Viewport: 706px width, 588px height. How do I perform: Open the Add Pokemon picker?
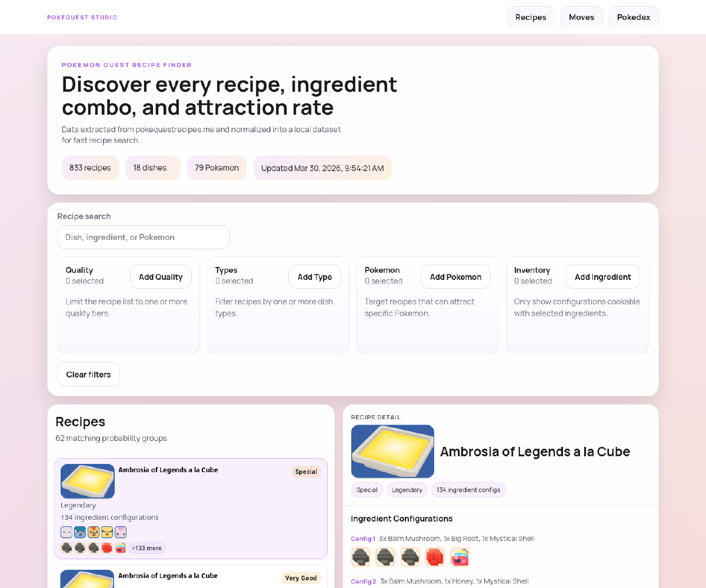tap(455, 277)
